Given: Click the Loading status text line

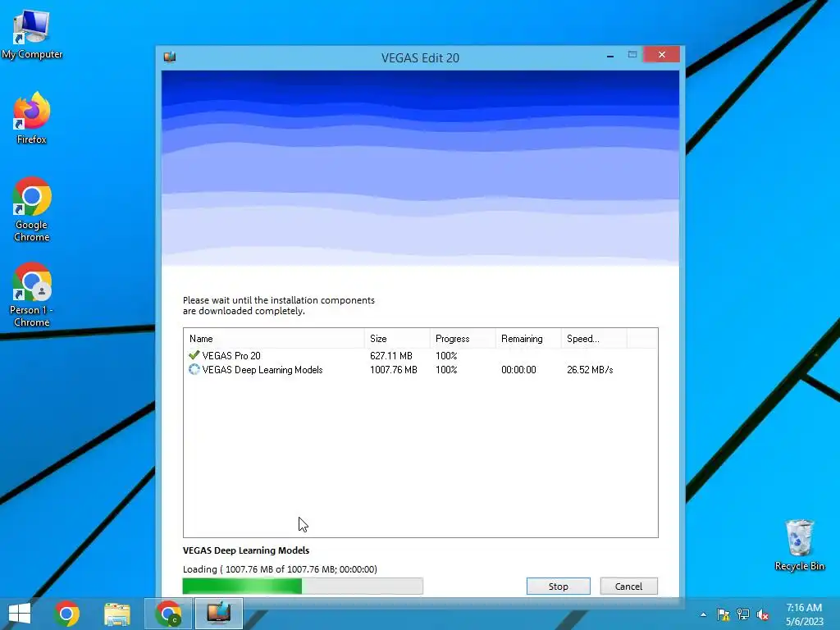Looking at the screenshot, I should 281,569.
